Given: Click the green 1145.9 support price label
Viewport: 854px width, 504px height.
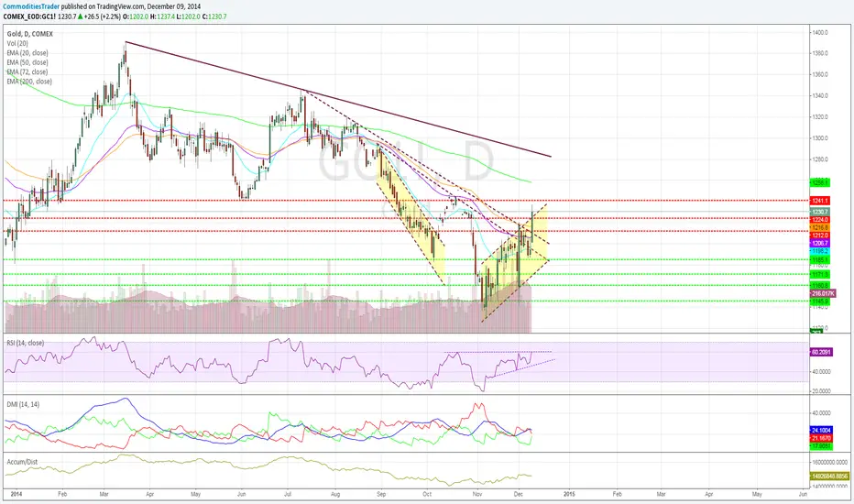Looking at the screenshot, I should click(820, 301).
